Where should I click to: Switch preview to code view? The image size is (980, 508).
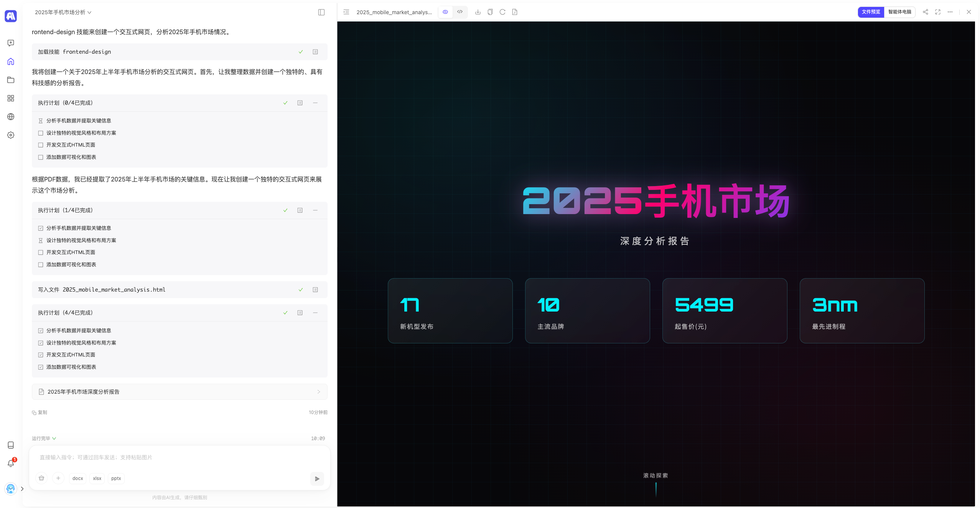coord(460,12)
